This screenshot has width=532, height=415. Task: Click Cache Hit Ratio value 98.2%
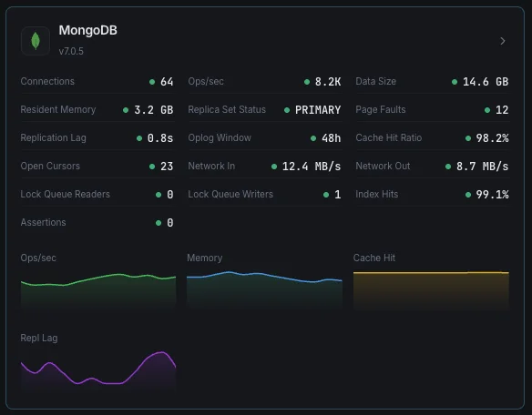tap(492, 138)
